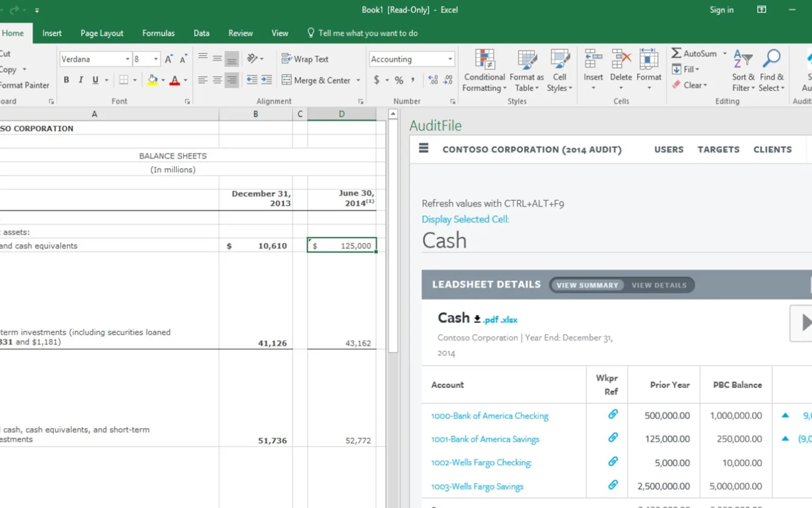Toggle Wrap Text
Image resolution: width=812 pixels, height=508 pixels.
pyautogui.click(x=305, y=59)
